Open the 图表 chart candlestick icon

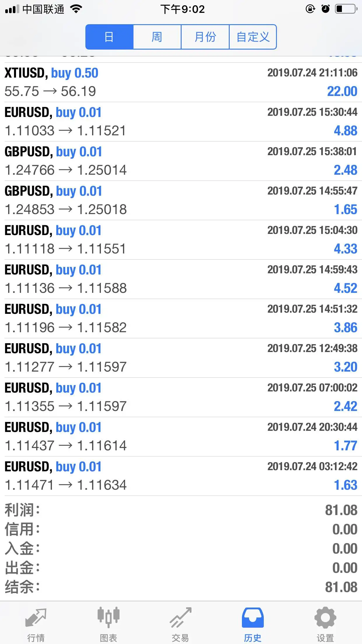(108, 617)
